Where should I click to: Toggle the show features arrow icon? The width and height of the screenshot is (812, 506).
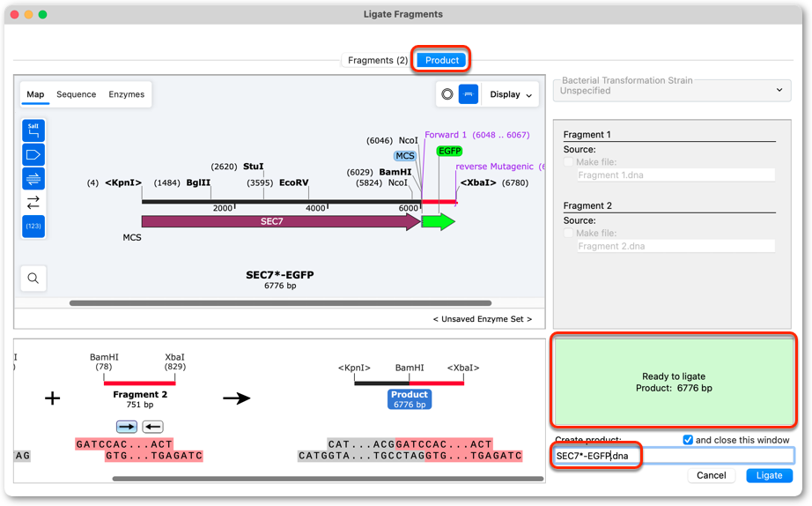coord(33,154)
